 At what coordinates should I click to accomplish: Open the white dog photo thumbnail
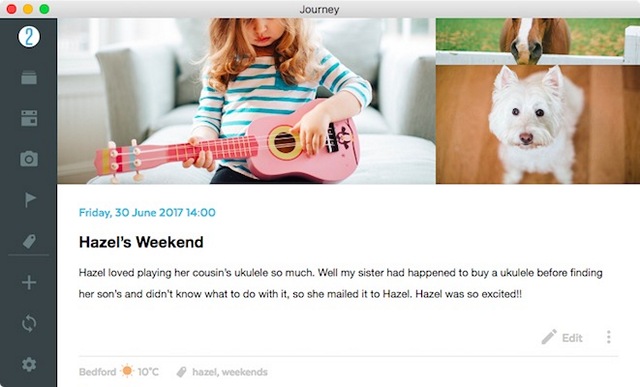pos(538,125)
